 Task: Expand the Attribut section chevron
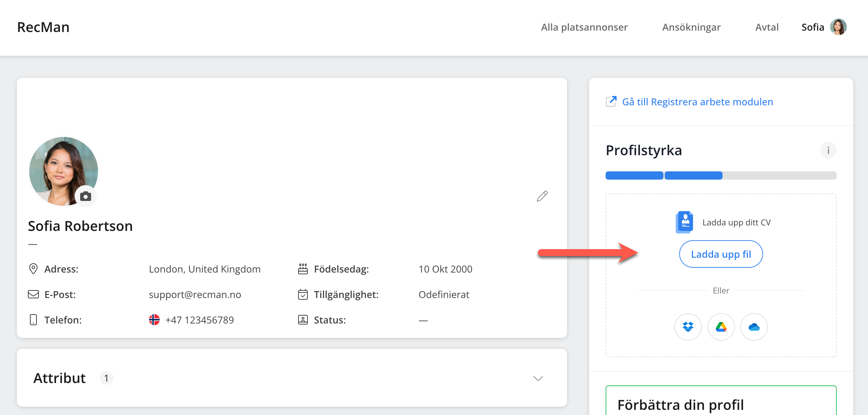tap(538, 378)
